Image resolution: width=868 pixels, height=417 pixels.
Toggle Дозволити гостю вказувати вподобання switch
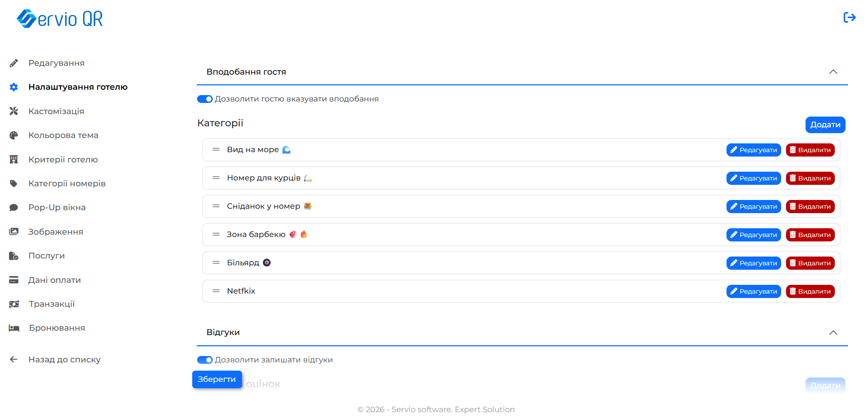click(x=205, y=99)
